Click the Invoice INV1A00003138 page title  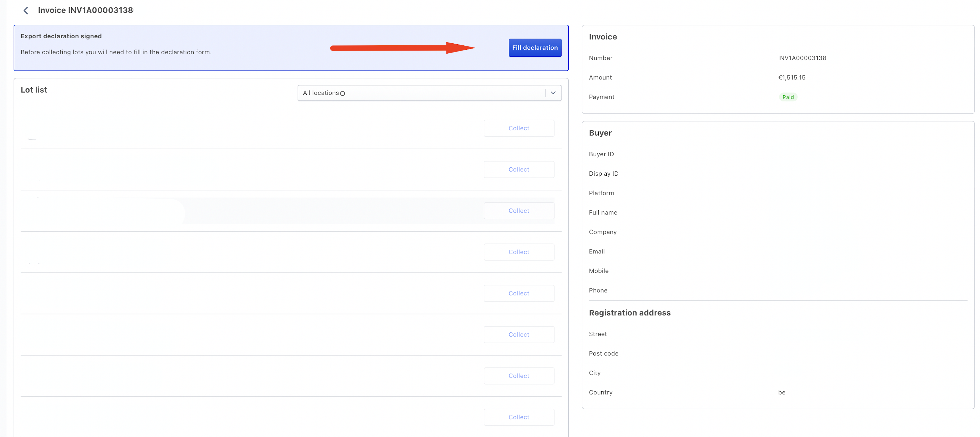[x=85, y=10]
